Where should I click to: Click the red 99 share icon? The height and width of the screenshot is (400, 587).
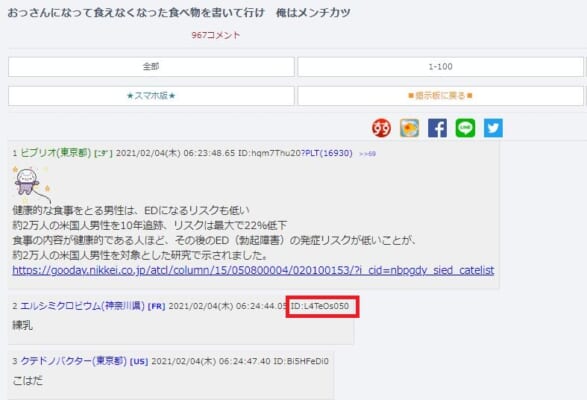(381, 128)
